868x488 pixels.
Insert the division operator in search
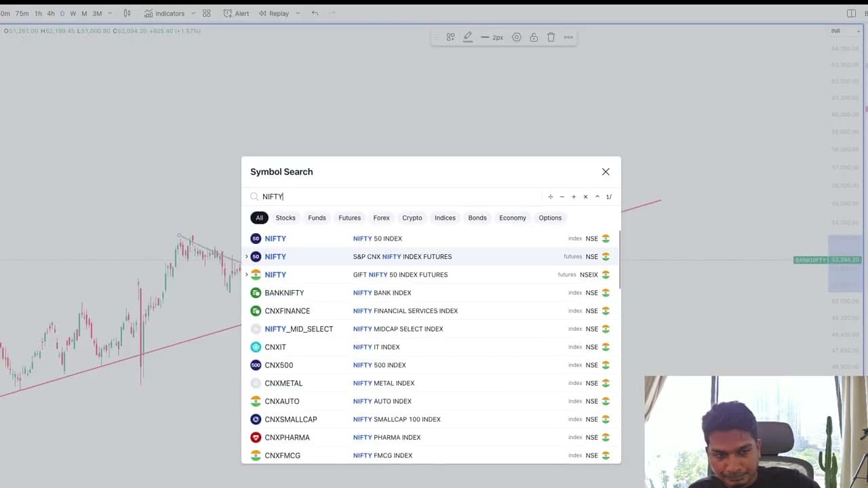pyautogui.click(x=550, y=197)
